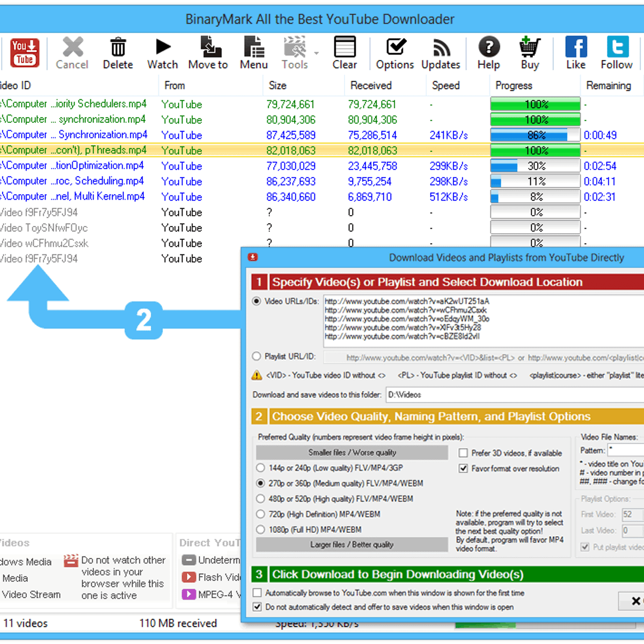Toggle automatically browse to YouTube.com checkbox

[x=258, y=593]
